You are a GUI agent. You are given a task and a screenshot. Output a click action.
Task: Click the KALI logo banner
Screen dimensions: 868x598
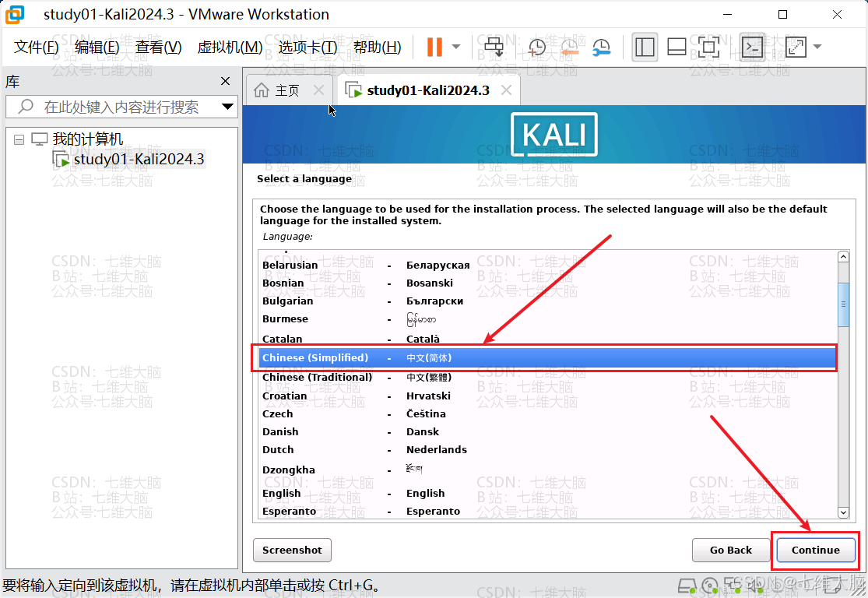554,134
